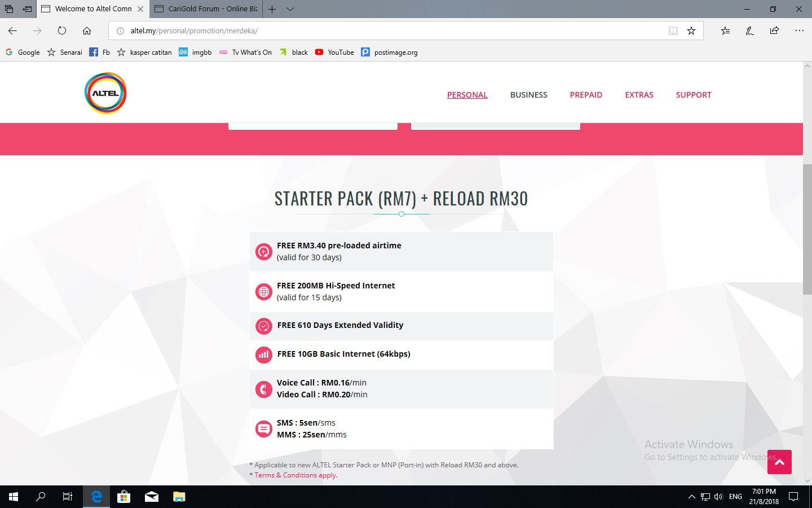This screenshot has height=508, width=812.
Task: Open File Explorer from taskbar
Action: (179, 497)
